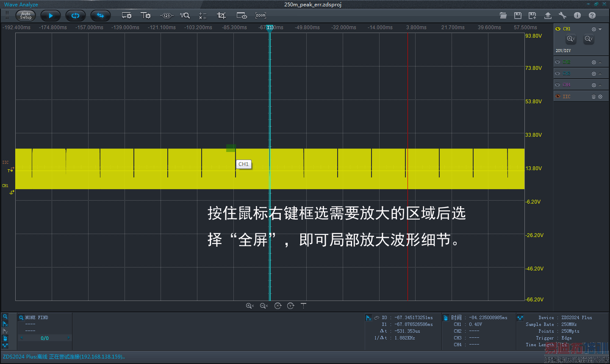Click the X1 cursor marker handle

coord(270,28)
